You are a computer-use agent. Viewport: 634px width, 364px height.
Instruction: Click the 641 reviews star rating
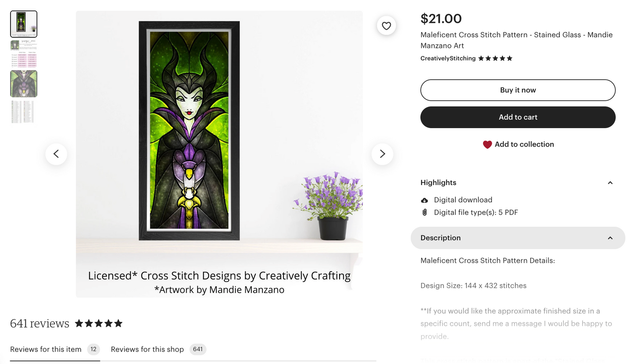pos(99,324)
